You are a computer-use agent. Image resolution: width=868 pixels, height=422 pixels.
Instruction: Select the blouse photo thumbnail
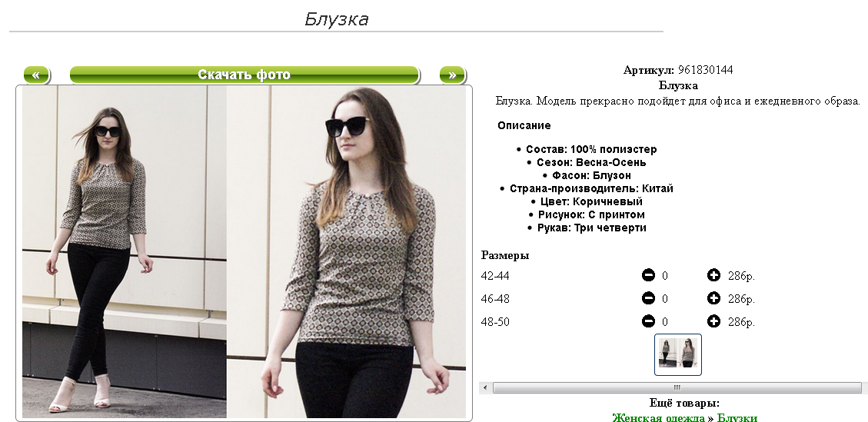(x=678, y=354)
